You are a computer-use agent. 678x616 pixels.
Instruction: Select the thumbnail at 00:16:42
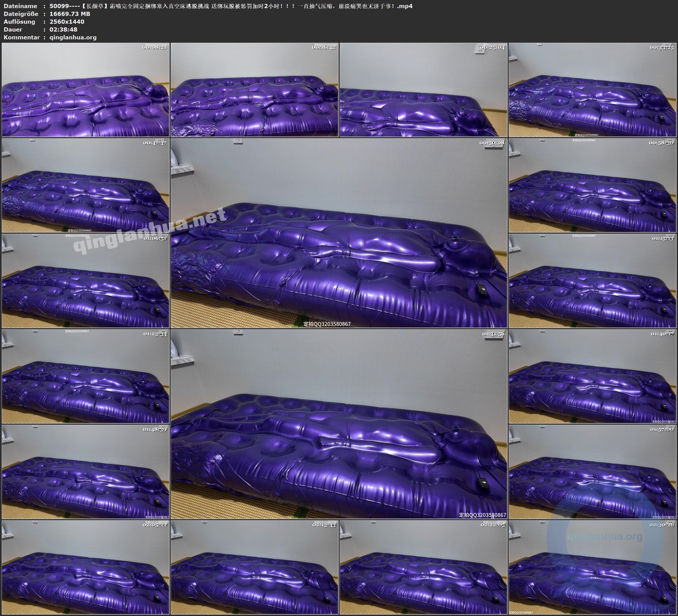(254, 90)
